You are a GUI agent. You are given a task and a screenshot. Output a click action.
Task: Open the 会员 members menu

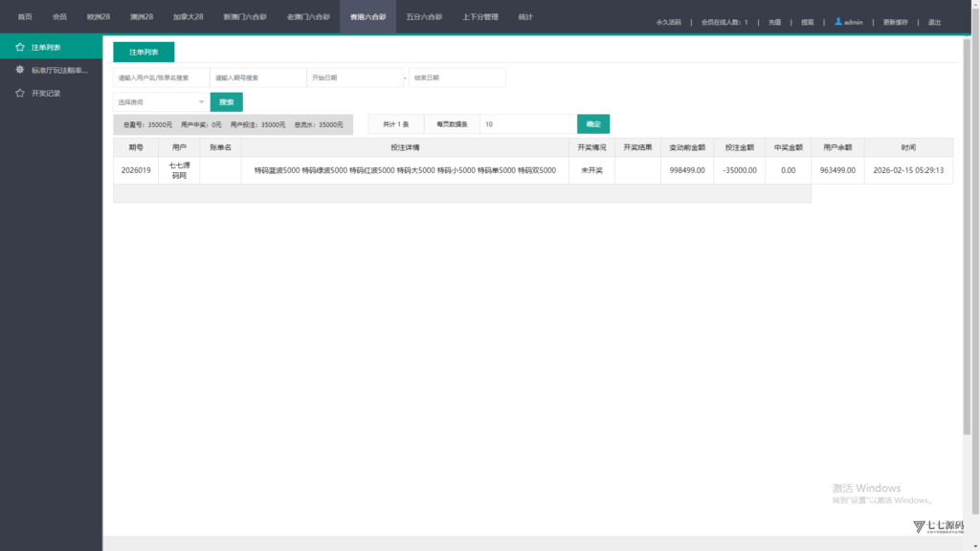coord(59,17)
